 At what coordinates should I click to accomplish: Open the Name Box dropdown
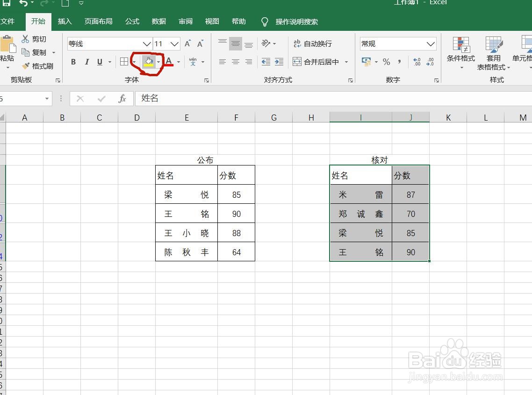pyautogui.click(x=47, y=99)
